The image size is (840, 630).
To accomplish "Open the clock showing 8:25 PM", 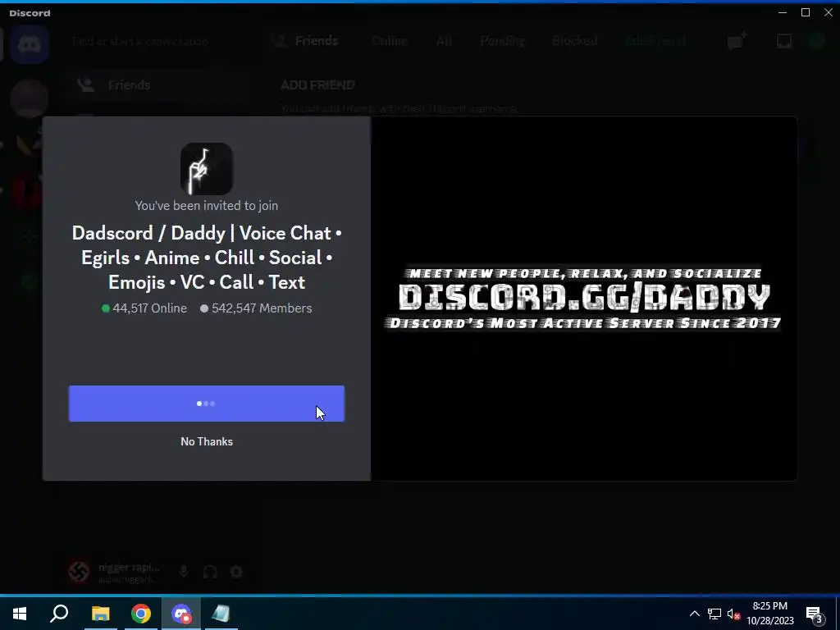I will coord(769,614).
